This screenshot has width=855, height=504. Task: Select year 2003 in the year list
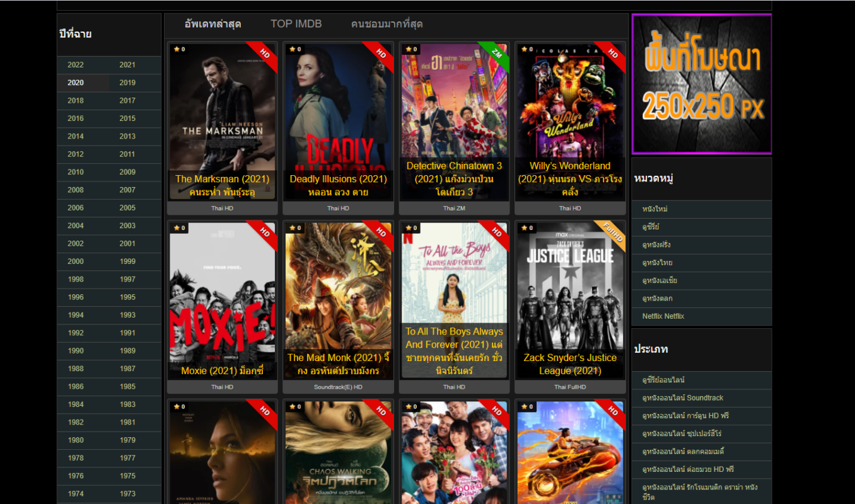coord(127,226)
